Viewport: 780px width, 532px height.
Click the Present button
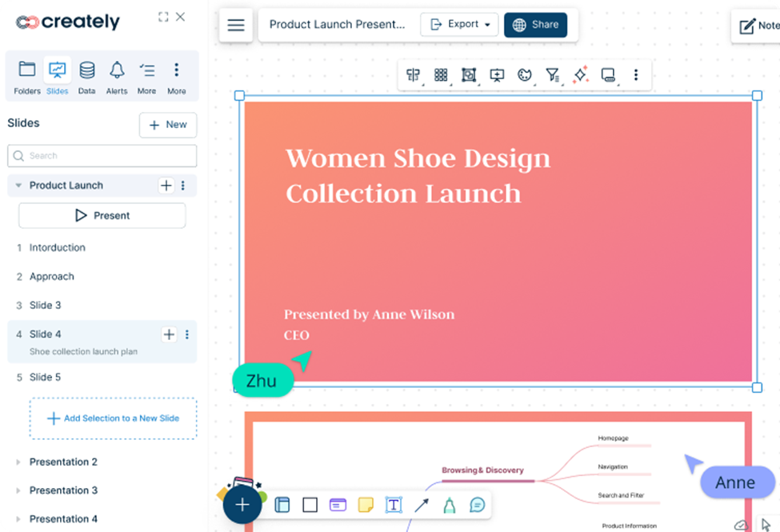[x=102, y=215]
